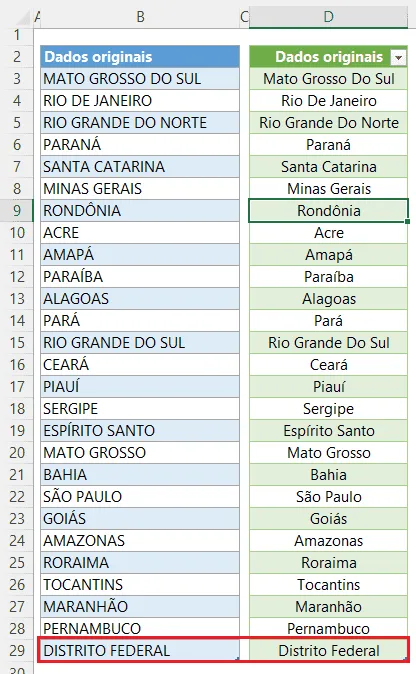The width and height of the screenshot is (416, 674).
Task: Click the fill handle of the Rondônia cell
Action: tap(407, 222)
